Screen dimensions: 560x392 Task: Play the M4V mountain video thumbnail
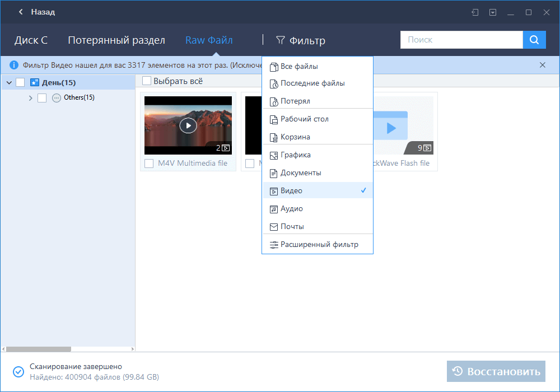point(188,125)
